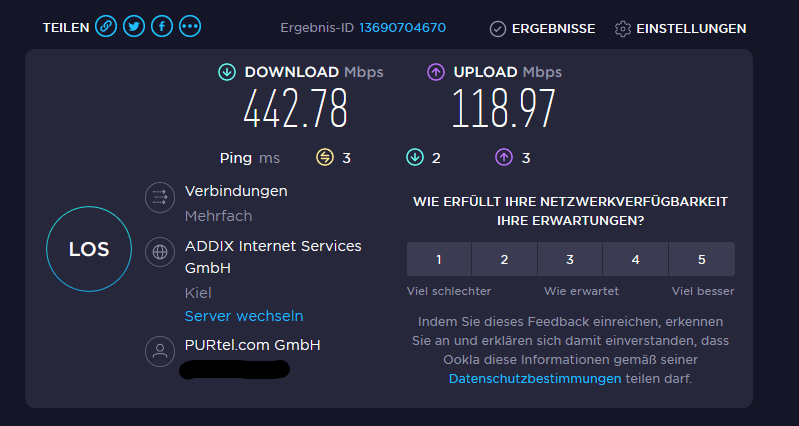Open the ERGEBNISSE results page
799x426 pixels.
click(x=542, y=29)
